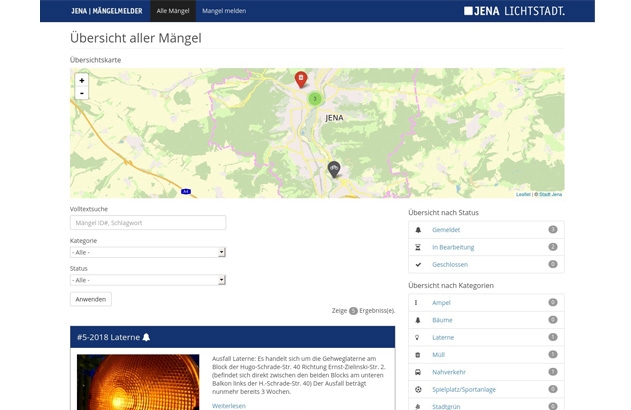Click the trash icon beside Müll

[x=418, y=354]
